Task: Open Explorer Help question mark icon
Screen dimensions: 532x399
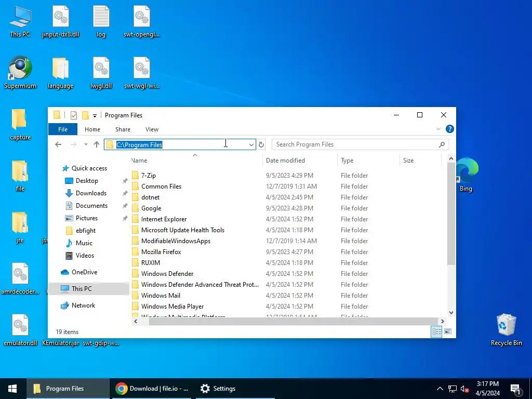Action: point(449,129)
